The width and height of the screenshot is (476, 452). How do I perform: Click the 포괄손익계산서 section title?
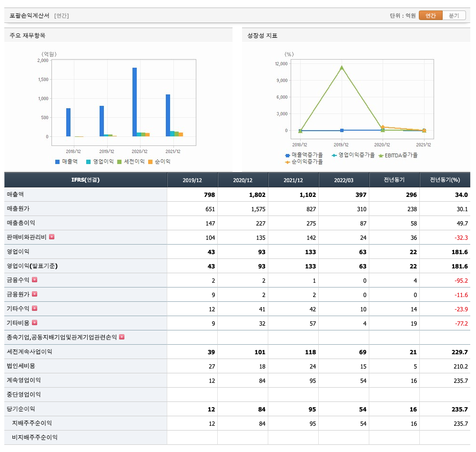click(x=29, y=15)
